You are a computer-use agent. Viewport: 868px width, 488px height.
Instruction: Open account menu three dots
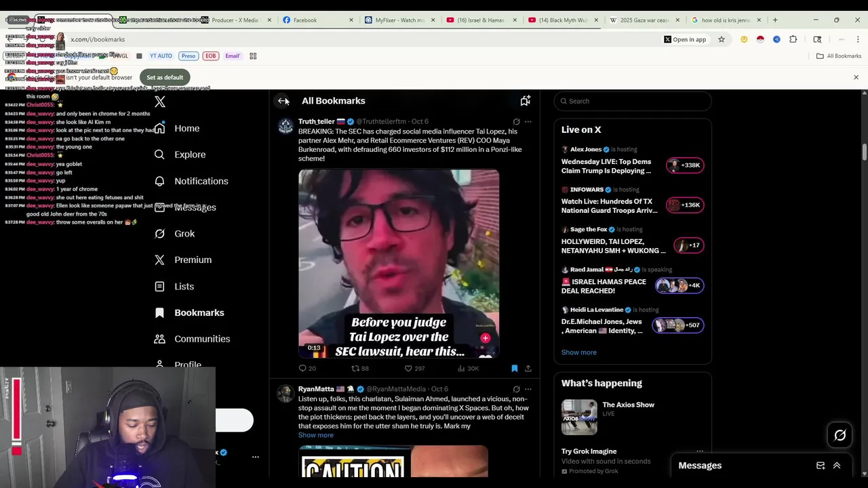[x=256, y=457]
